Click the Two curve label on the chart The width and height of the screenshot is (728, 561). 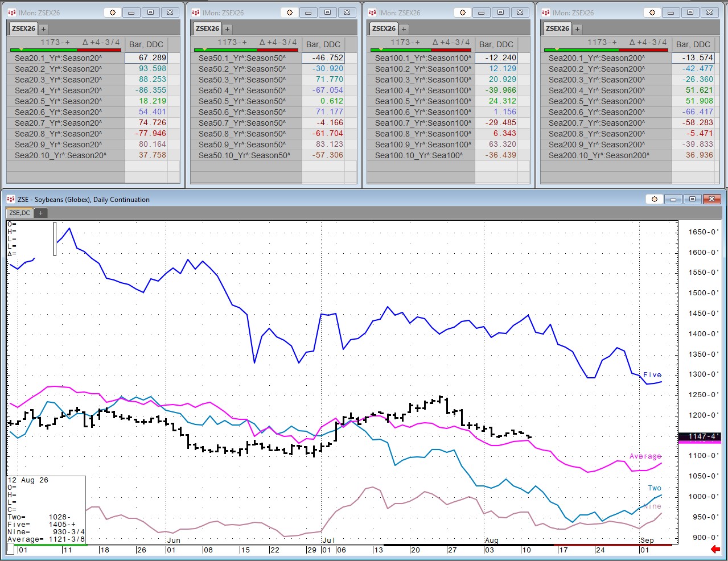655,488
